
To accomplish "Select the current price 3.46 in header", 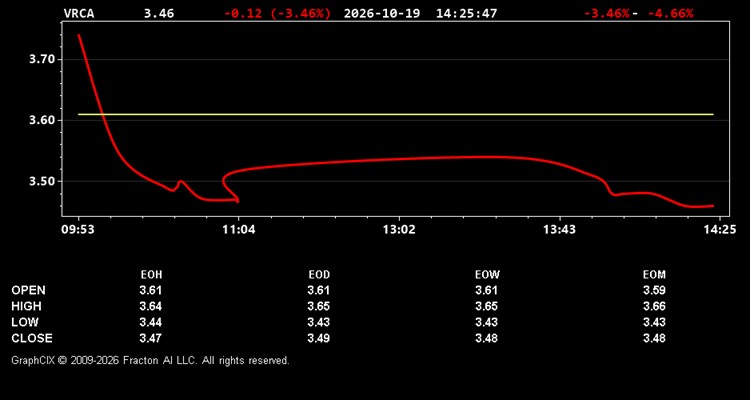I will (x=159, y=13).
